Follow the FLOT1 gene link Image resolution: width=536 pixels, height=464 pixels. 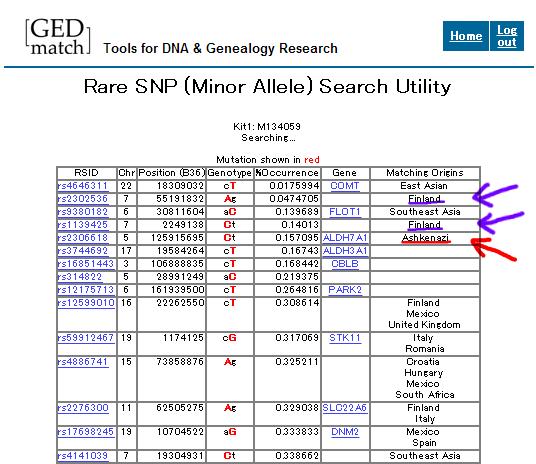[x=345, y=212]
